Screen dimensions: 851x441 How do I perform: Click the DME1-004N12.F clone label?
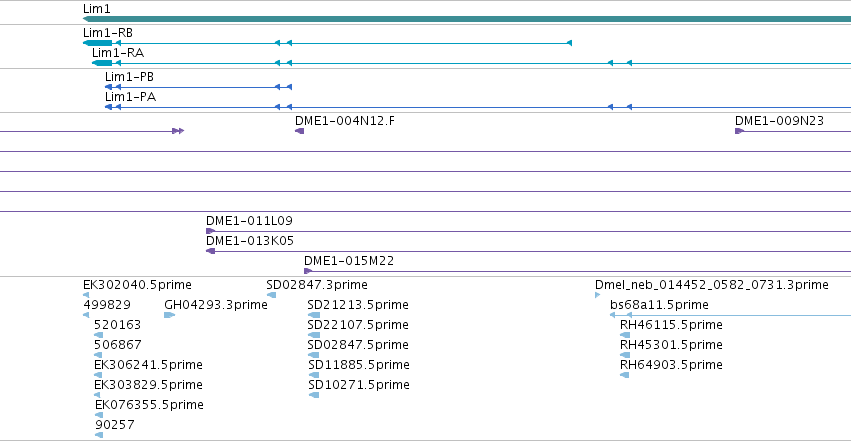point(345,120)
